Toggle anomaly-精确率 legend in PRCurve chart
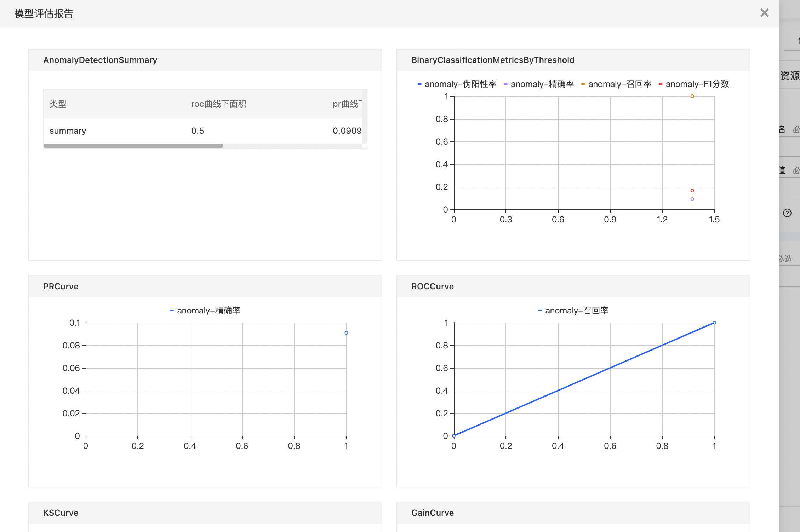The width and height of the screenshot is (800, 532). click(x=205, y=311)
